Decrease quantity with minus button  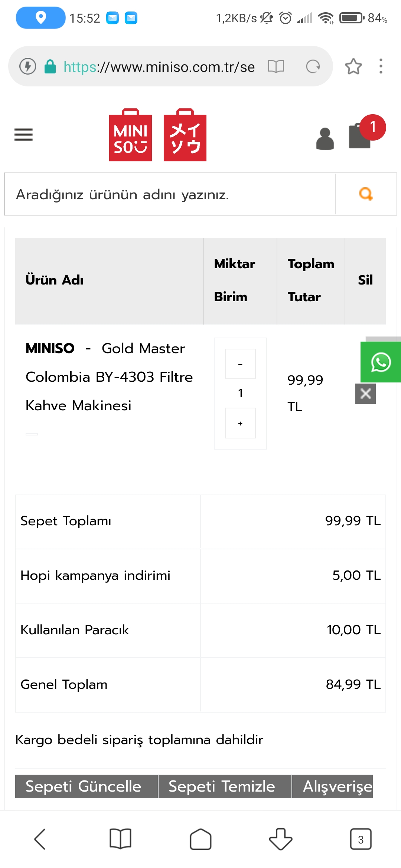click(240, 364)
